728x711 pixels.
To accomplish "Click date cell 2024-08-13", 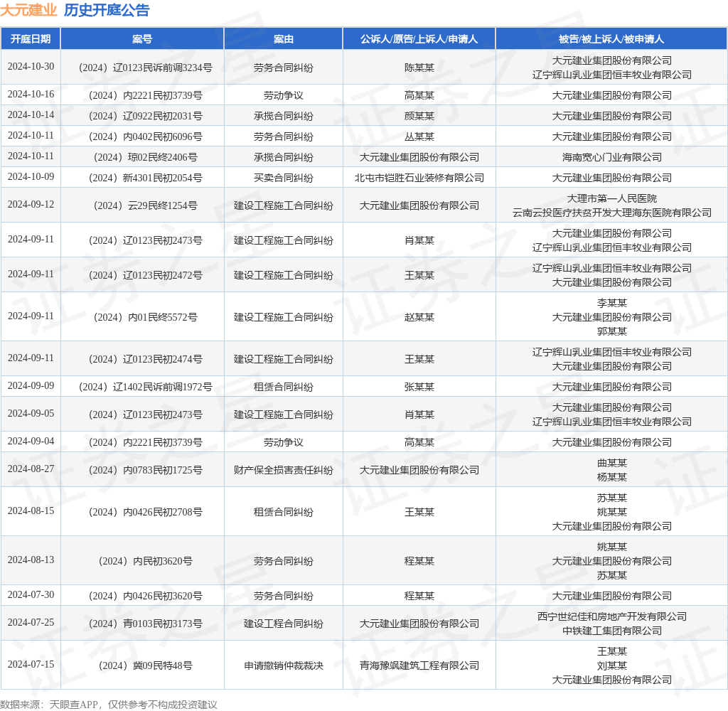I will [x=31, y=560].
